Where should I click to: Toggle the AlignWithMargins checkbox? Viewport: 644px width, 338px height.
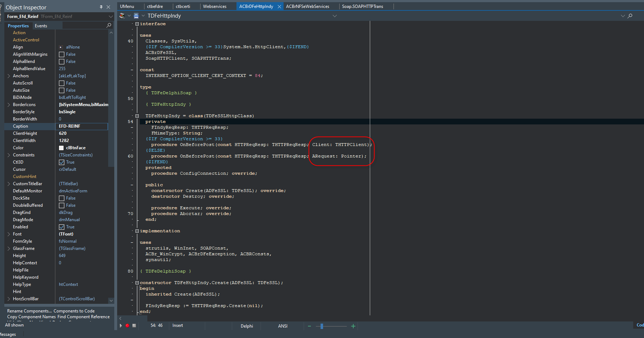point(61,54)
